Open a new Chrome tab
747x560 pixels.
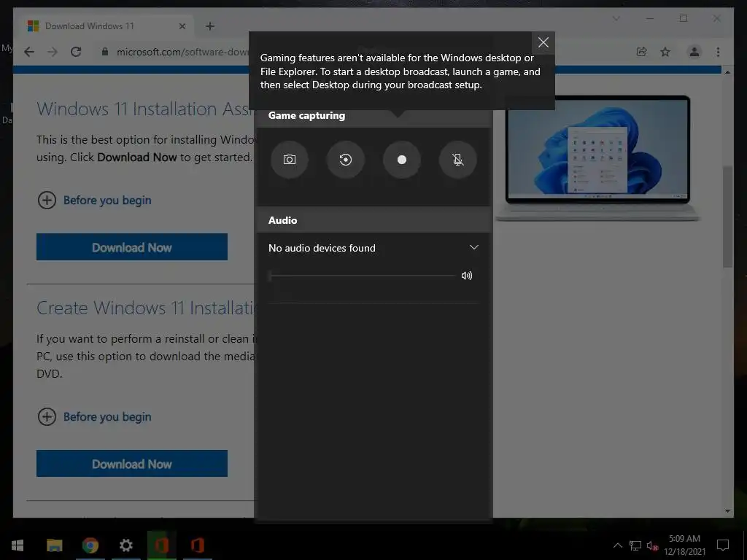[209, 26]
